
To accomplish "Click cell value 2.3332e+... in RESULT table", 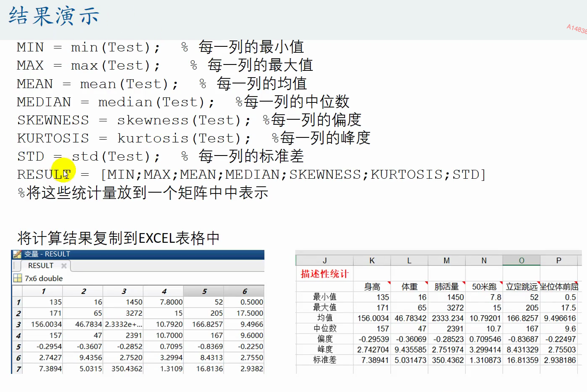I will point(123,325).
